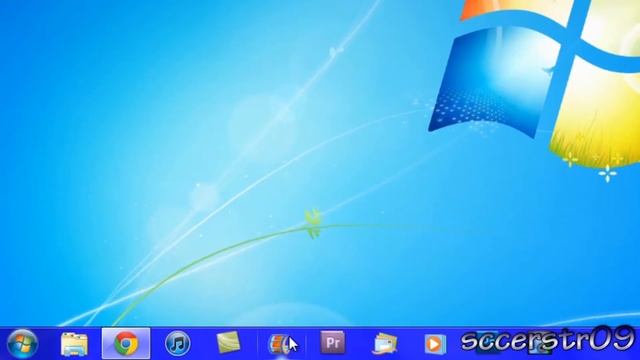Open Windows Explorer from the taskbar
Viewport: 640px width, 360px height.
74,344
